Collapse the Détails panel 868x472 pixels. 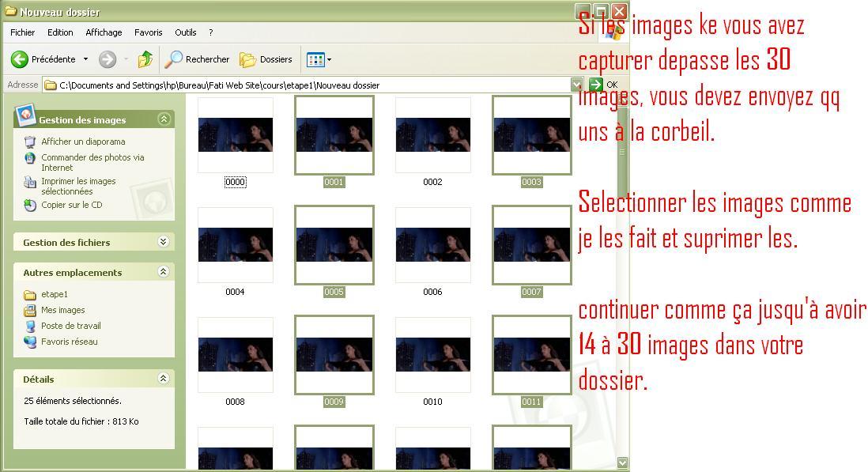(163, 379)
